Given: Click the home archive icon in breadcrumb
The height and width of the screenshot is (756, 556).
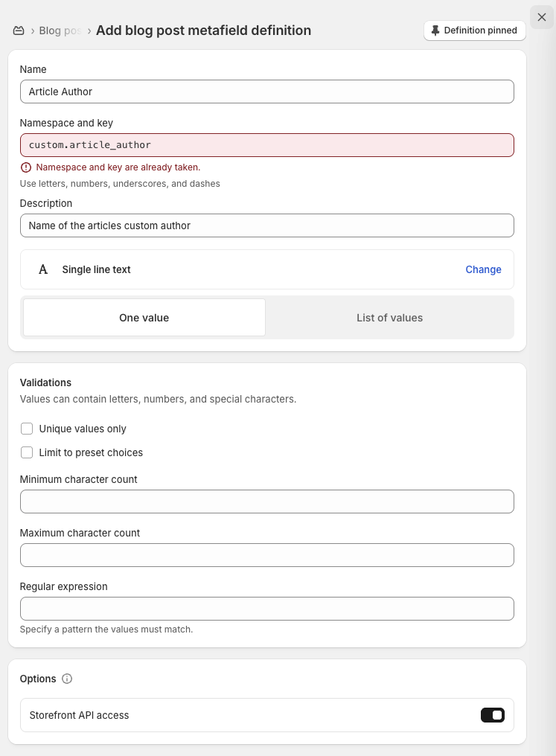Looking at the screenshot, I should click(18, 30).
